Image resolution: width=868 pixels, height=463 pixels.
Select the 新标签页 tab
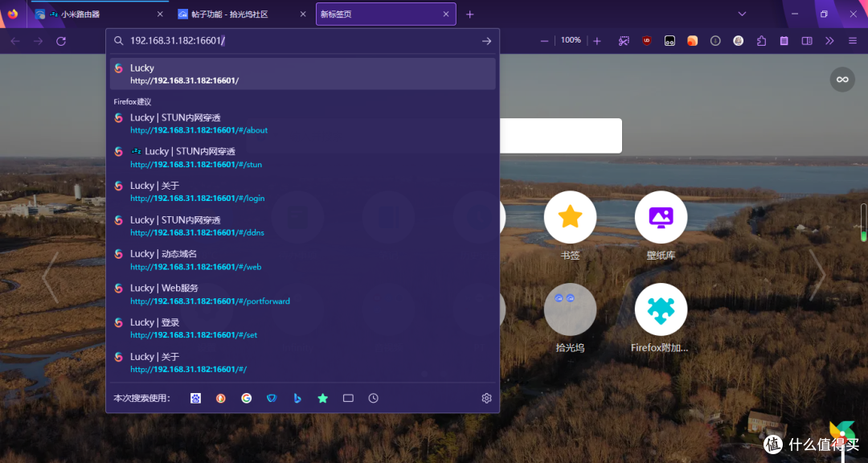click(386, 14)
